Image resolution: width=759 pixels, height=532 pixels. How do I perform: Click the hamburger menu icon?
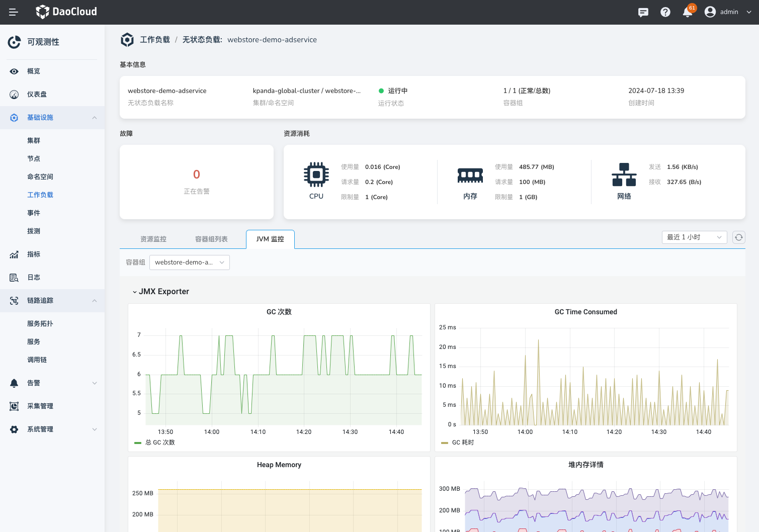pyautogui.click(x=14, y=12)
